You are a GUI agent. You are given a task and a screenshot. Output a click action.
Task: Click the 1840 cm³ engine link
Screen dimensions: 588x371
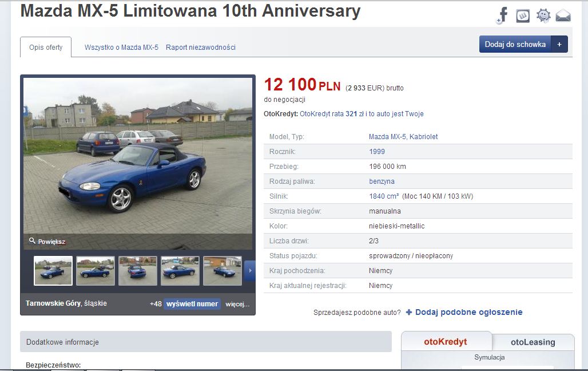384,196
